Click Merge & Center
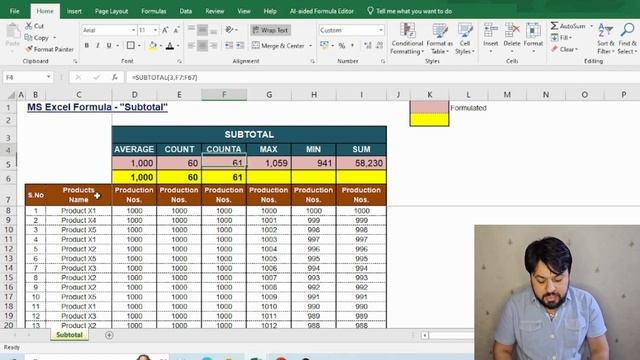Screen dimensions: 640x360 point(278,45)
